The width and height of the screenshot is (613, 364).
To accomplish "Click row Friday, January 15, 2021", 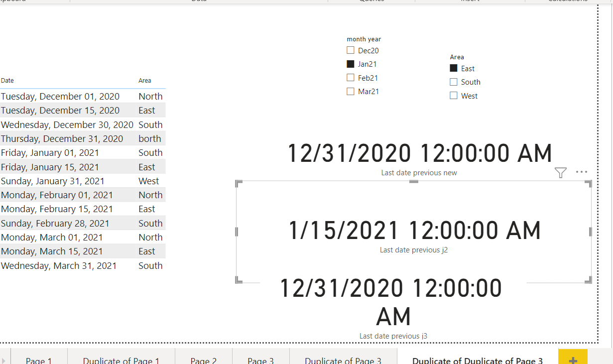I will click(83, 167).
